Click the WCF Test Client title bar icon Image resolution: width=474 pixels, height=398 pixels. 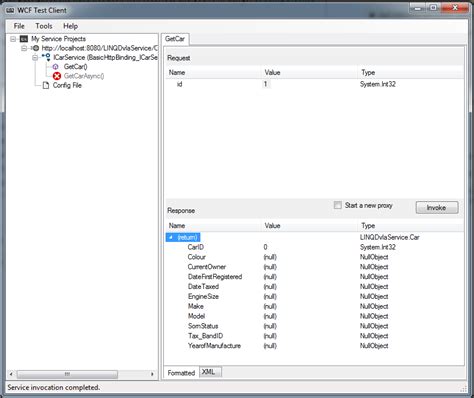10,10
